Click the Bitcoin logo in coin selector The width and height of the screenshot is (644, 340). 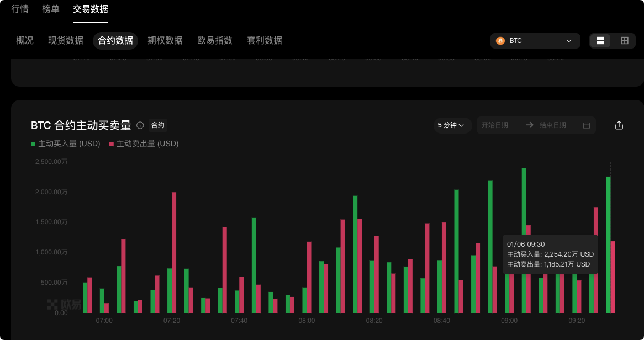tap(500, 41)
